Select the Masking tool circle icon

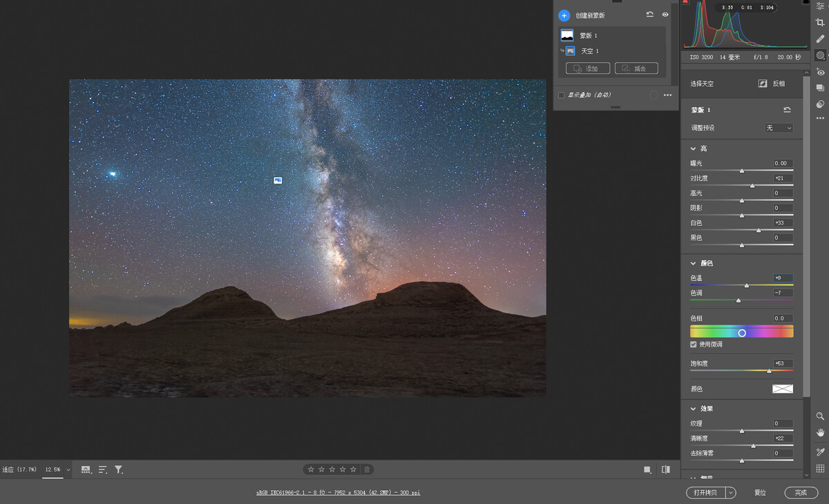tap(820, 55)
